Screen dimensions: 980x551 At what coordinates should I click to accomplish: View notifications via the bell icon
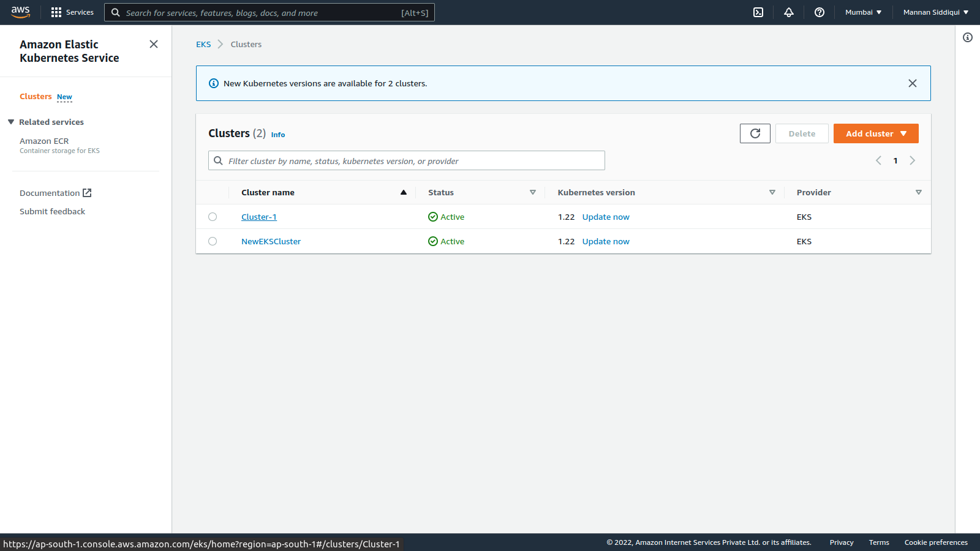coord(789,12)
